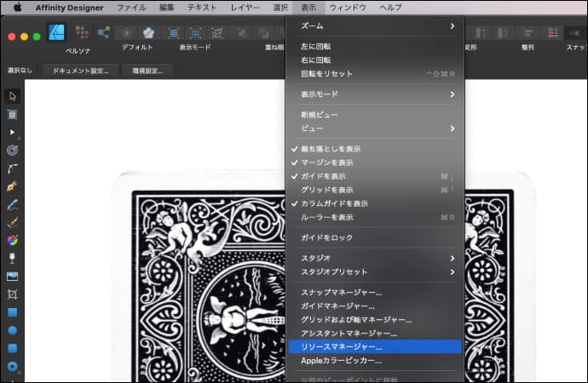Select the Crop tool

click(x=13, y=294)
